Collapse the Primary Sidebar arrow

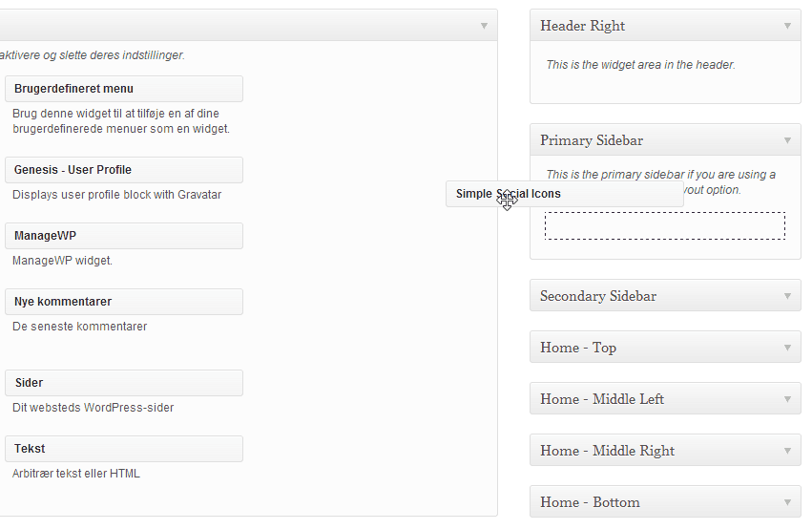pos(787,140)
